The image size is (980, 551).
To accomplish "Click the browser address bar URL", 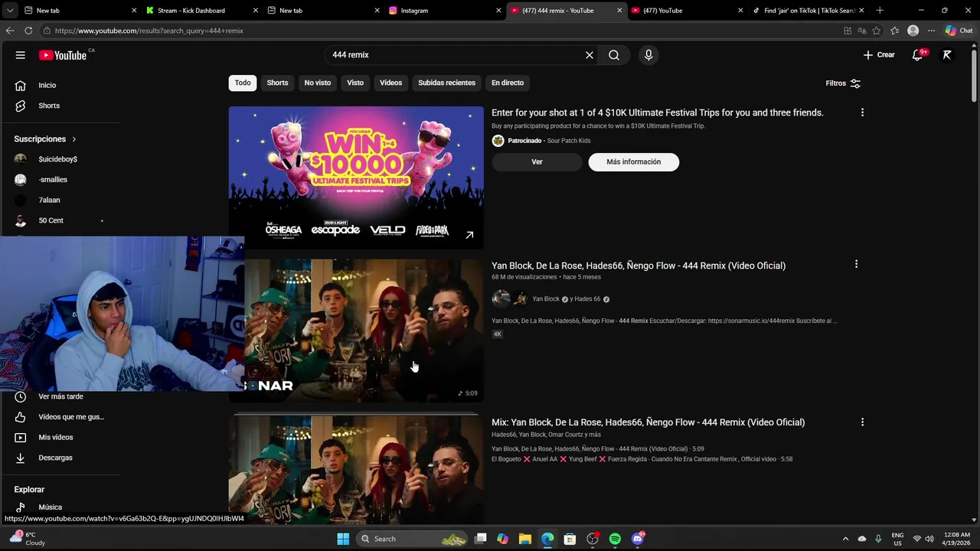I will [x=149, y=31].
